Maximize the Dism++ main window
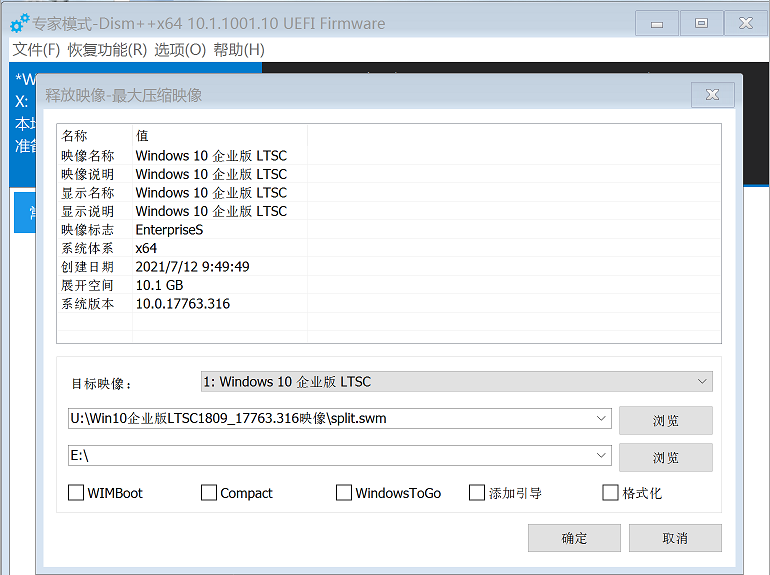The width and height of the screenshot is (770, 575). point(701,23)
